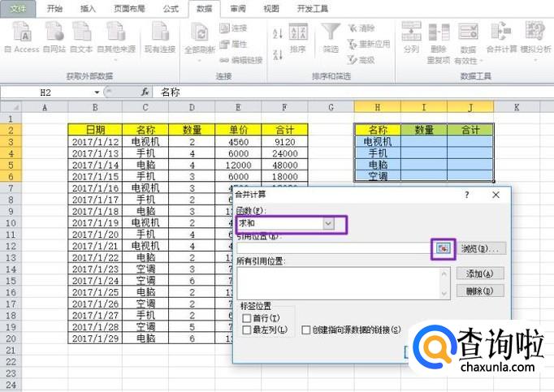Viewport: 554px width, 392px height.
Task: Click the dialog help question mark
Action: click(467, 195)
